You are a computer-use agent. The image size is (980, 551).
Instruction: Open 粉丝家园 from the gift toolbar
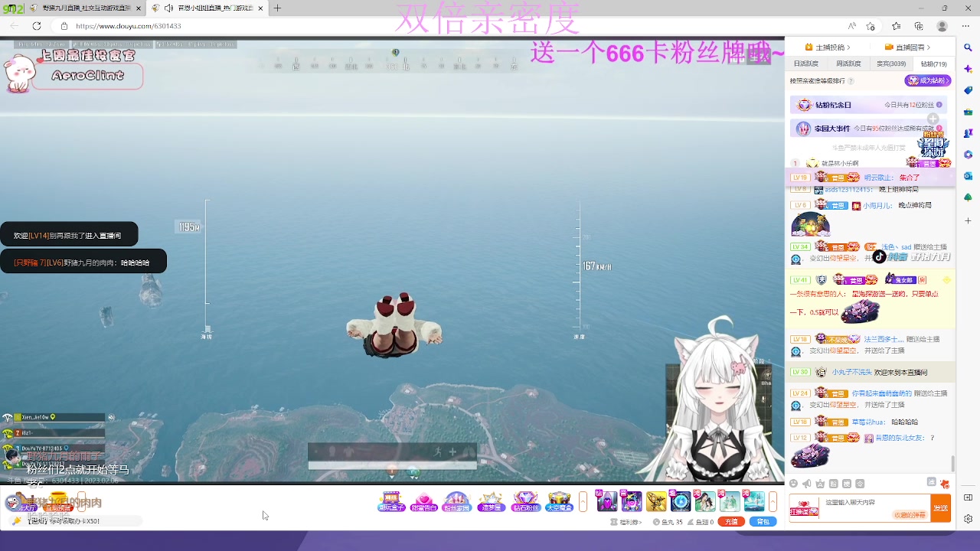pos(457,500)
